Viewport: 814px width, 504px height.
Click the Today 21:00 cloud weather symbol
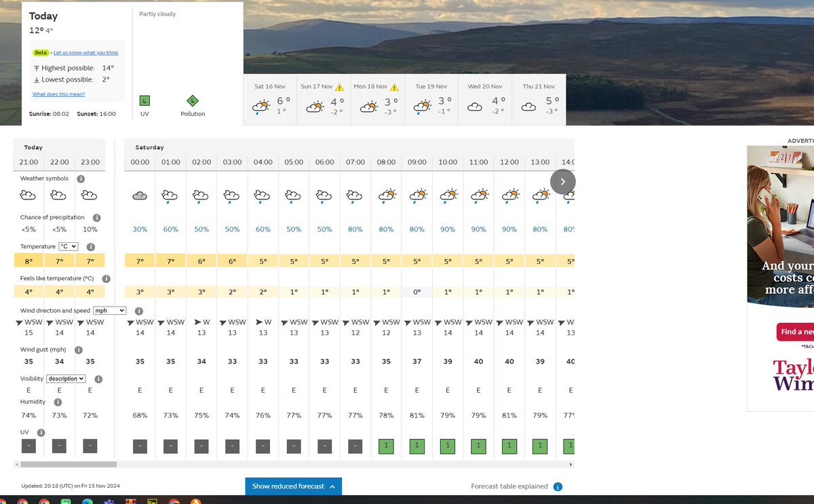click(x=28, y=195)
